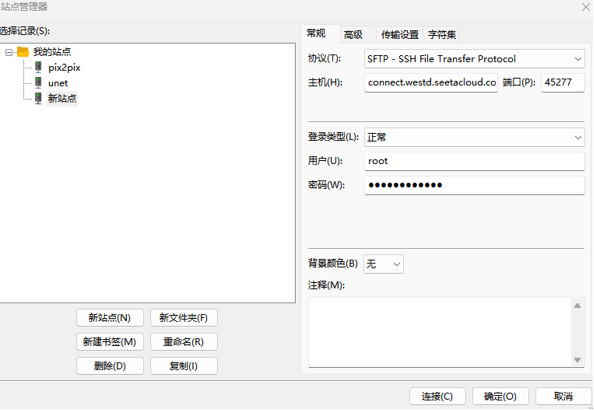Click the 新站点(N) button
Screen dimensions: 594x410
[x=110, y=318]
